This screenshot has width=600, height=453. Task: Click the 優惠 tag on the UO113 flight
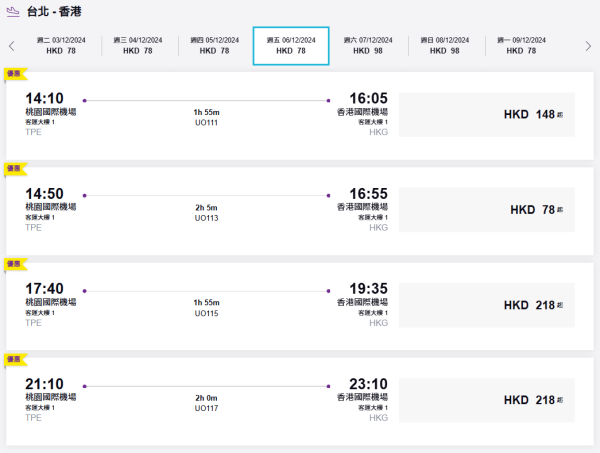point(15,169)
